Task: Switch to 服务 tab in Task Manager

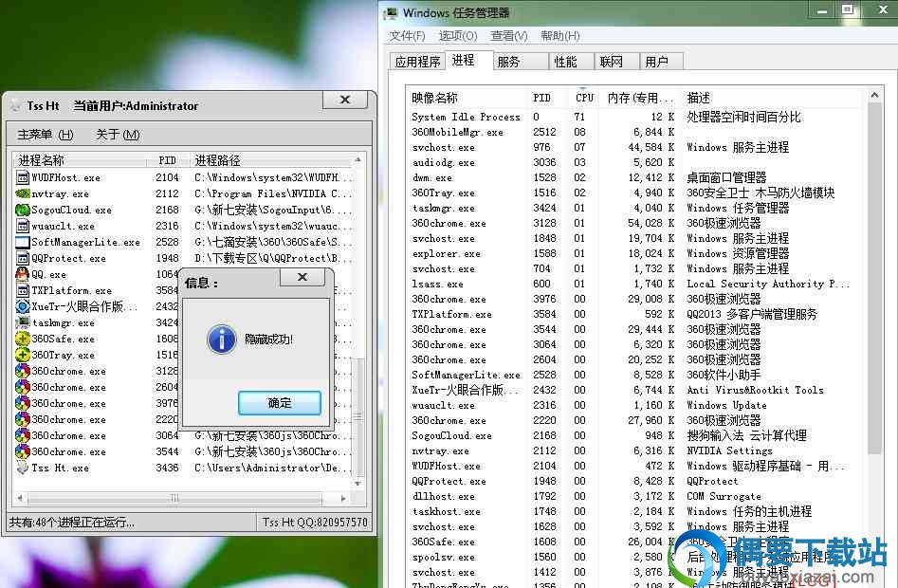Action: [x=521, y=62]
